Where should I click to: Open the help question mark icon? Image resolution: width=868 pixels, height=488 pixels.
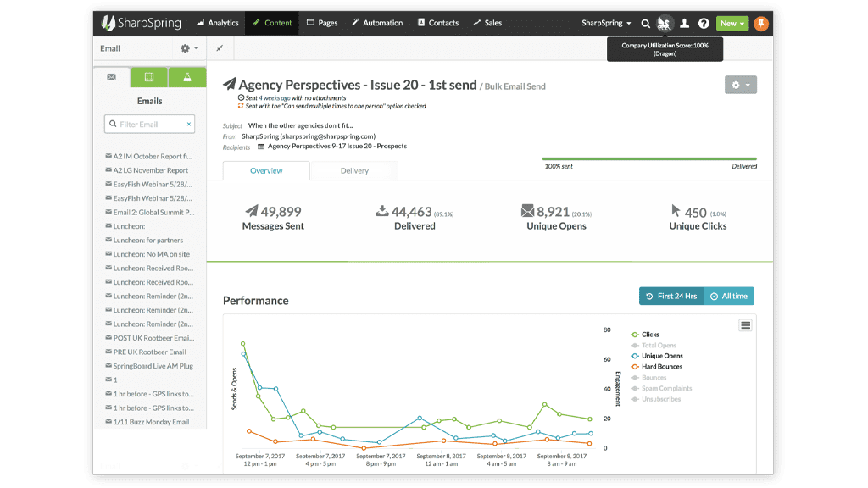click(x=704, y=23)
